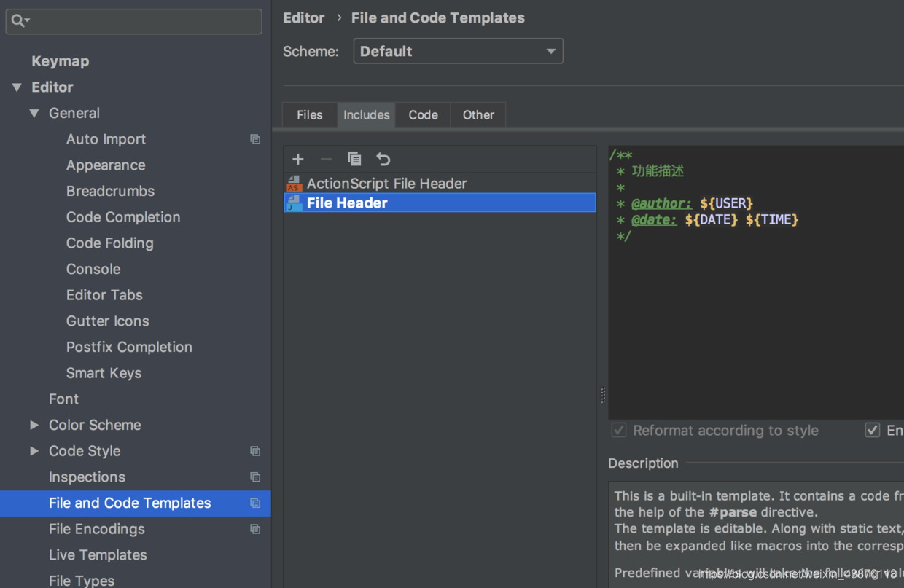
Task: Click the @date: tag in template
Action: pos(654,219)
